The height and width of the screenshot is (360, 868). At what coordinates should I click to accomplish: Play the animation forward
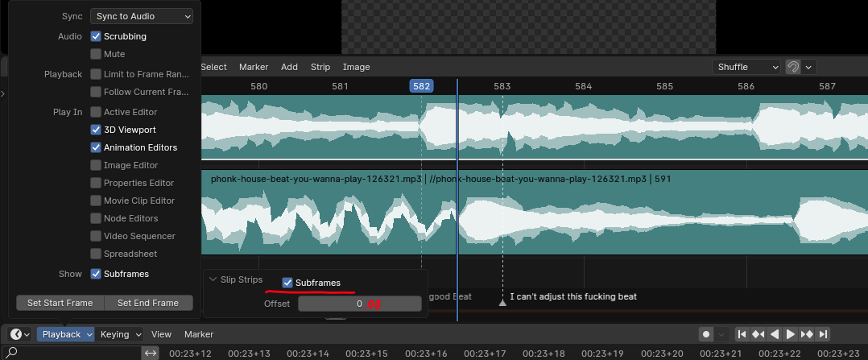click(x=791, y=334)
